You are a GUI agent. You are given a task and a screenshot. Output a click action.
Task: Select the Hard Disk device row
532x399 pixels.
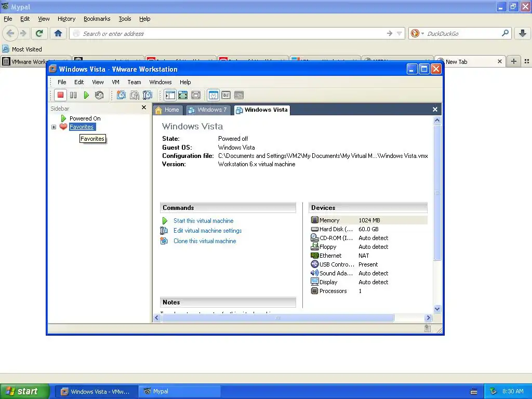368,229
